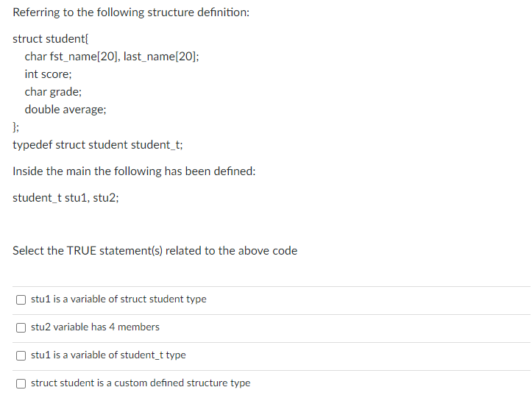
Task: Tick the 'stu2 variable has 4 members' checkbox
Action: click(x=21, y=327)
